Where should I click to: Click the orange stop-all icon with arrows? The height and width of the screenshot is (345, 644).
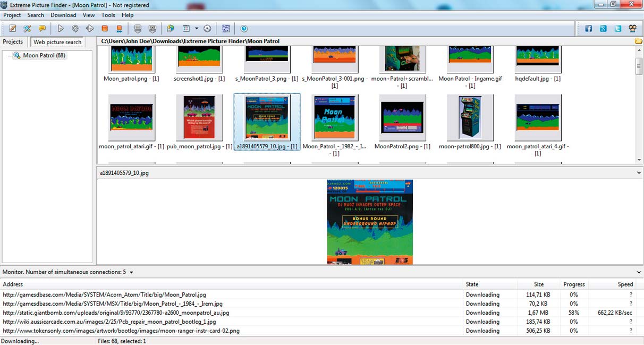[x=119, y=29]
